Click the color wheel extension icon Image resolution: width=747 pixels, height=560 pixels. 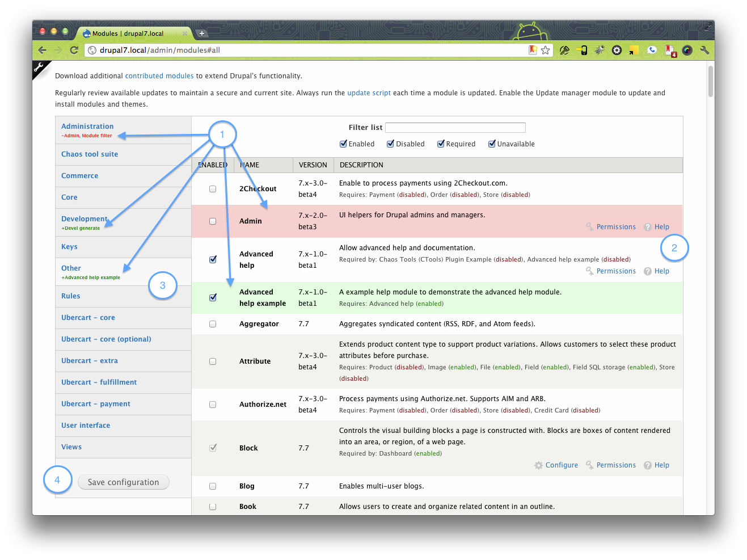coord(687,50)
